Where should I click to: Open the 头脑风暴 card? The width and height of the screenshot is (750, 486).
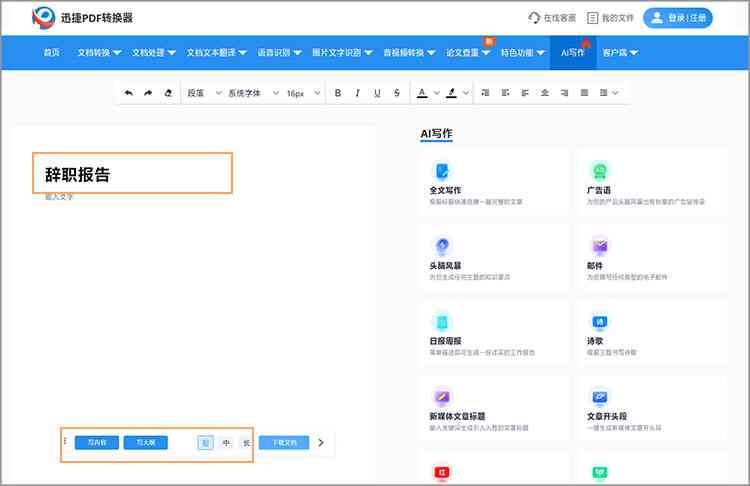tap(495, 257)
